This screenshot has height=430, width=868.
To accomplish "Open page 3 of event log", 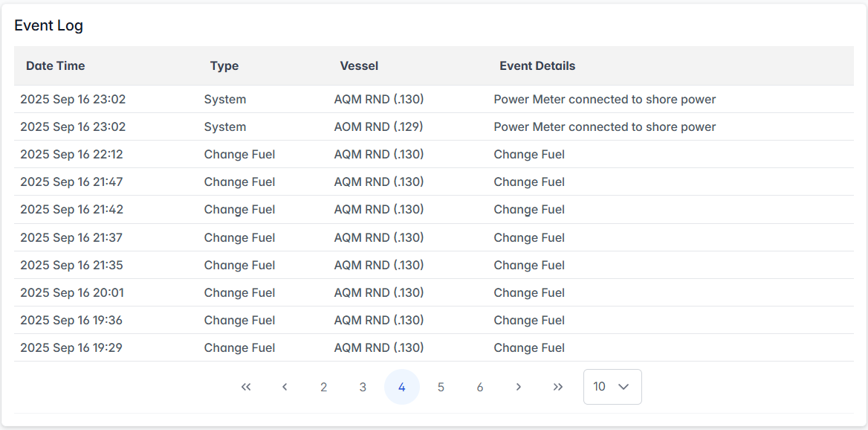I will pos(363,387).
